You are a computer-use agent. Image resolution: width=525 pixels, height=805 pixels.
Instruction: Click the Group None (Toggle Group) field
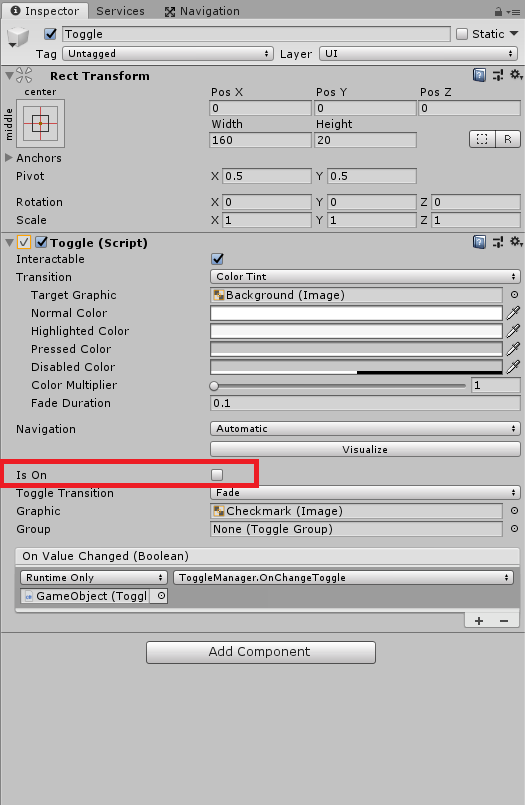(356, 529)
